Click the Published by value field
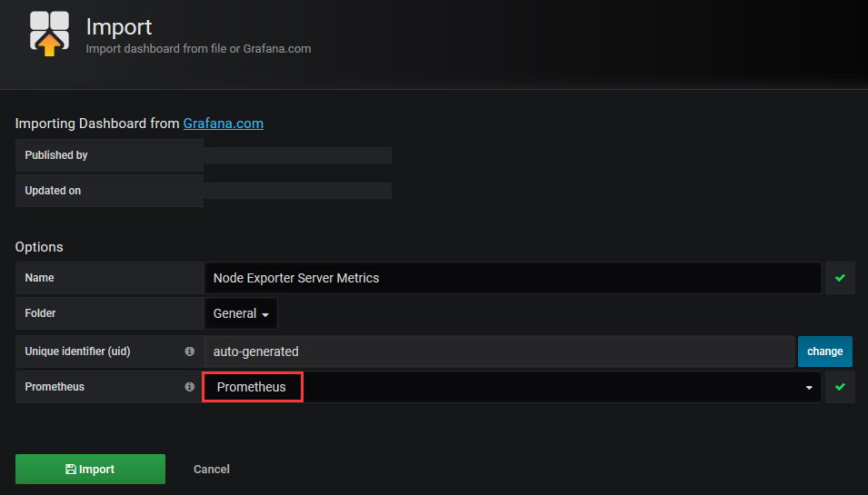The width and height of the screenshot is (868, 495). click(x=298, y=155)
